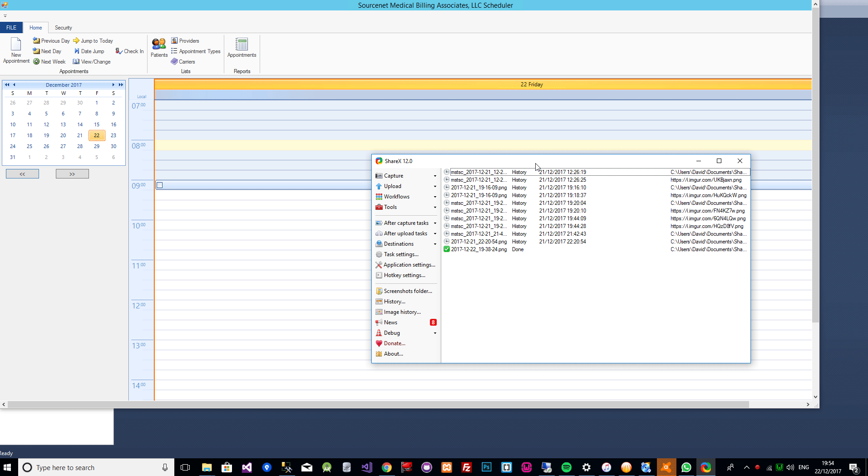Advance the schedule with Next Week
The width and height of the screenshot is (868, 476).
tap(49, 62)
